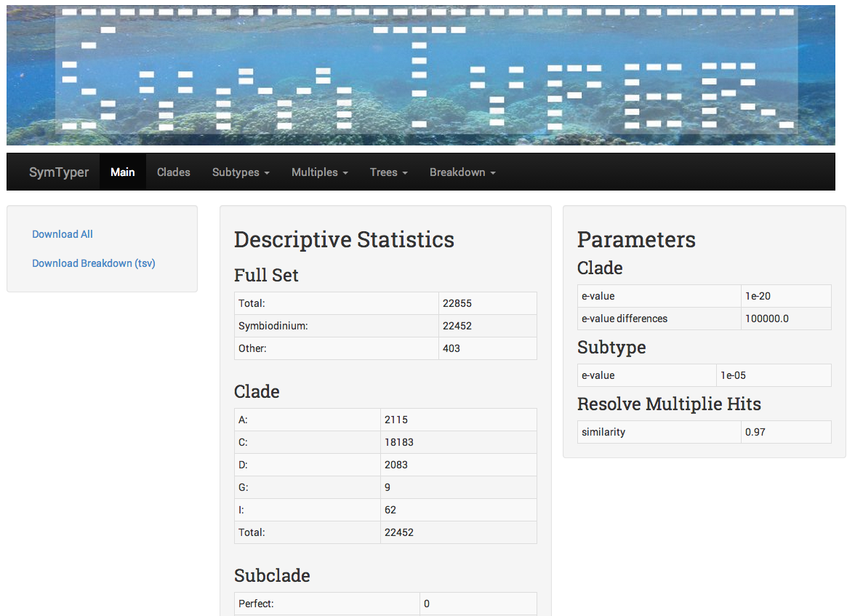Image resolution: width=855 pixels, height=616 pixels.
Task: Click the Other: row label
Action: click(x=252, y=348)
